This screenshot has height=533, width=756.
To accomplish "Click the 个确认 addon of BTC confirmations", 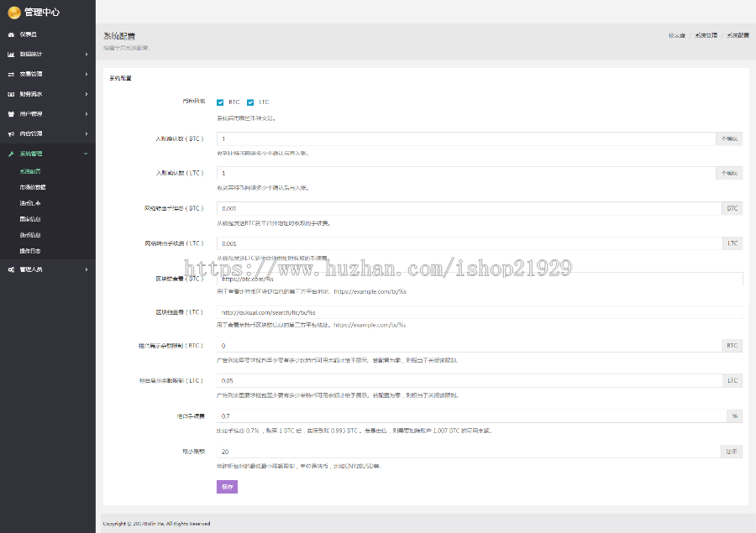I will (x=729, y=138).
